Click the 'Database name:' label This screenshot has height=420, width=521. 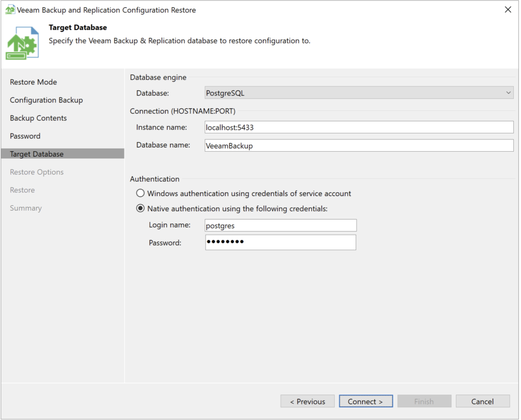tap(163, 145)
